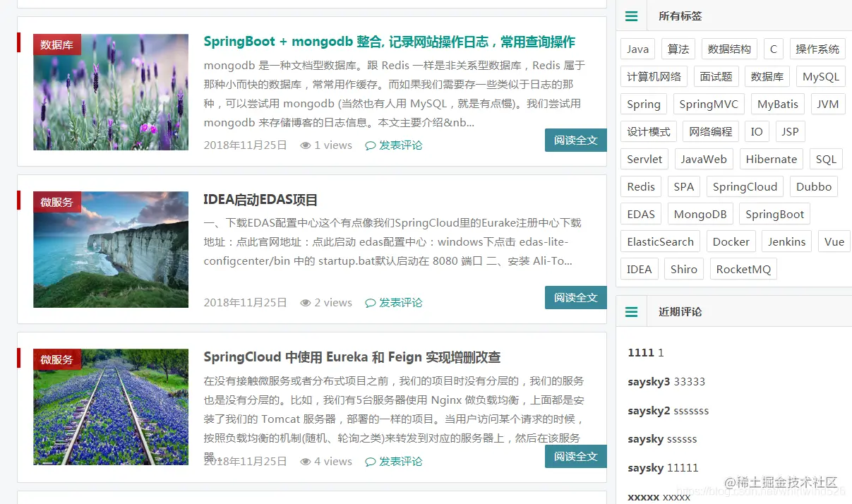
Task: Select the MySQL tag
Action: (x=821, y=76)
